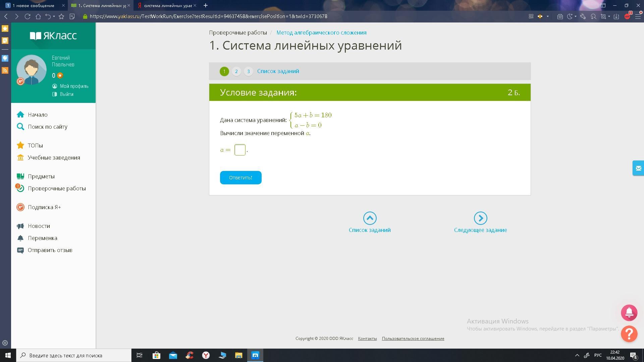Screen dimensions: 644x362
Task: Open the red notification bell icon
Action: 629,312
